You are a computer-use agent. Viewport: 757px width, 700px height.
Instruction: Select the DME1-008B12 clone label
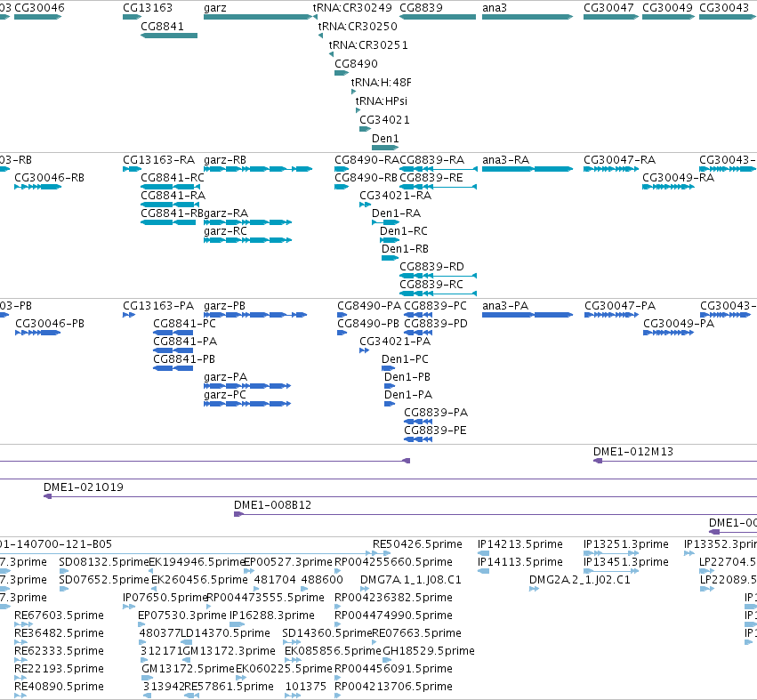pos(273,505)
